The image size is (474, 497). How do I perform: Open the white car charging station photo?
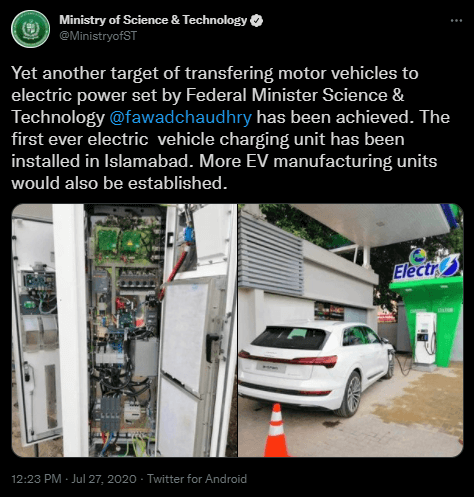(x=351, y=330)
